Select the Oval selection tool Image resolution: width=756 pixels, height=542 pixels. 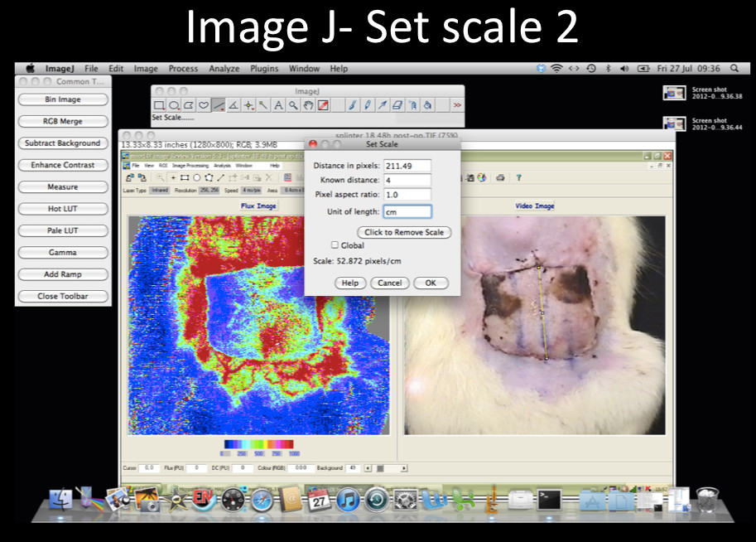[174, 105]
